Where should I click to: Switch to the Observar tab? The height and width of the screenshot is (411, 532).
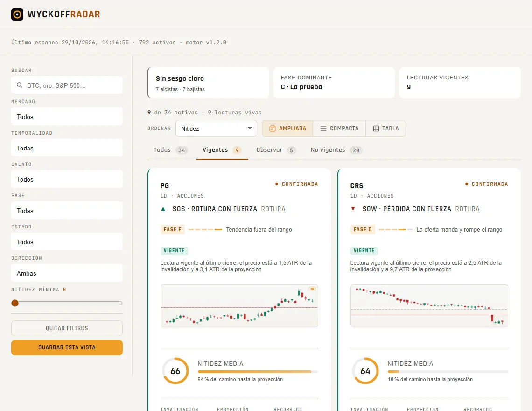276,150
